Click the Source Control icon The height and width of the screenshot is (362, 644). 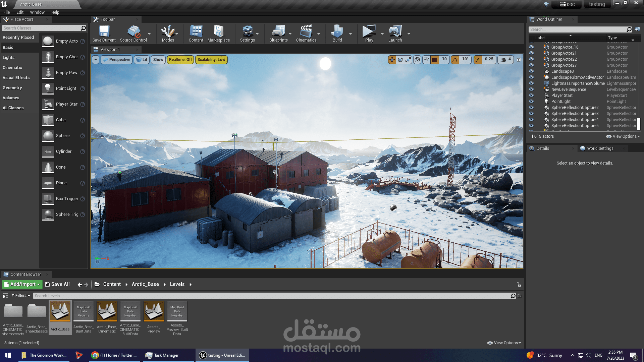tap(133, 34)
